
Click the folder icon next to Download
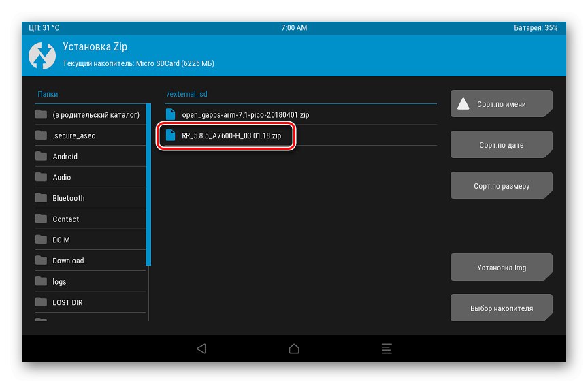(41, 260)
